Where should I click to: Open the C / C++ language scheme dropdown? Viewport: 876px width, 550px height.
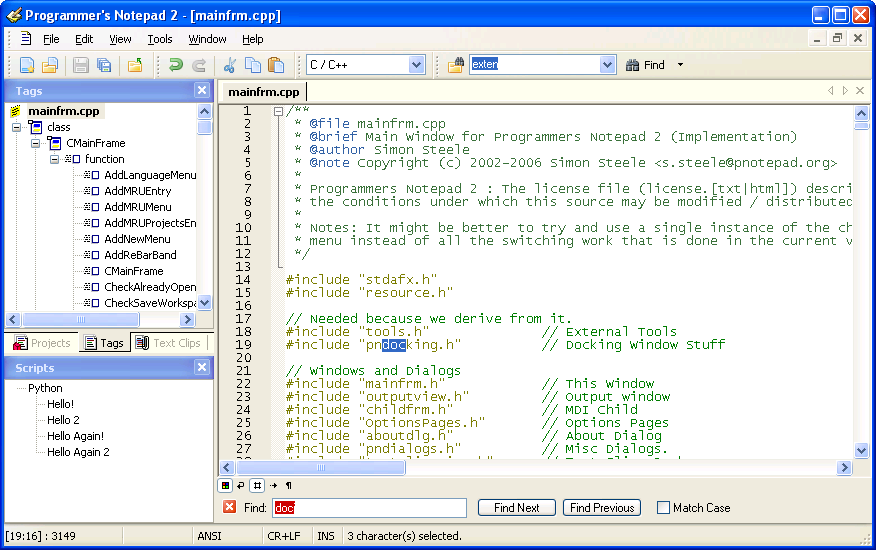click(416, 65)
